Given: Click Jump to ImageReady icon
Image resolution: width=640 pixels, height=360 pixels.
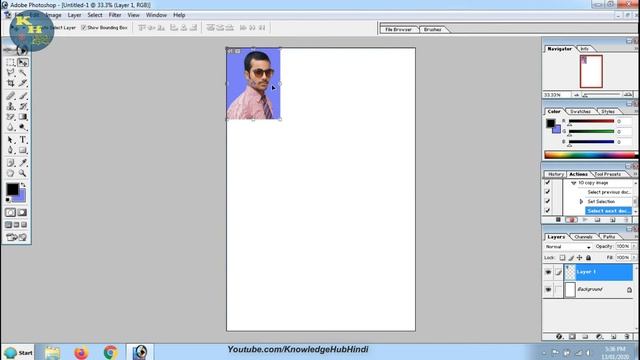Looking at the screenshot, I should (16, 237).
